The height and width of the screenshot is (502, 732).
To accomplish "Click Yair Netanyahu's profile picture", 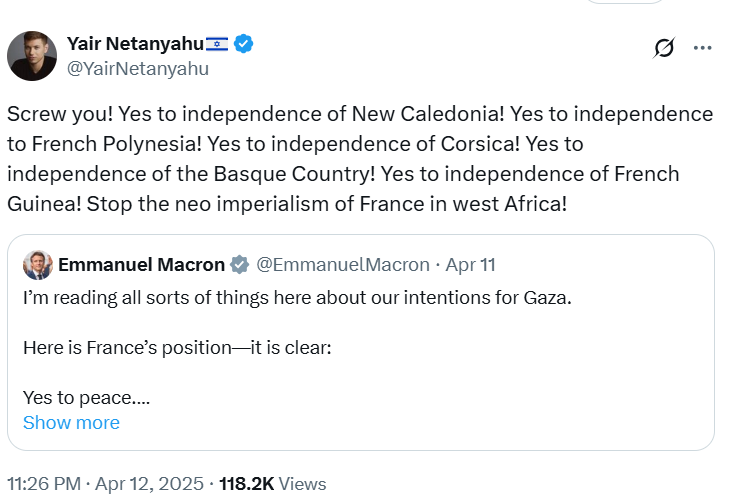I will 32,56.
